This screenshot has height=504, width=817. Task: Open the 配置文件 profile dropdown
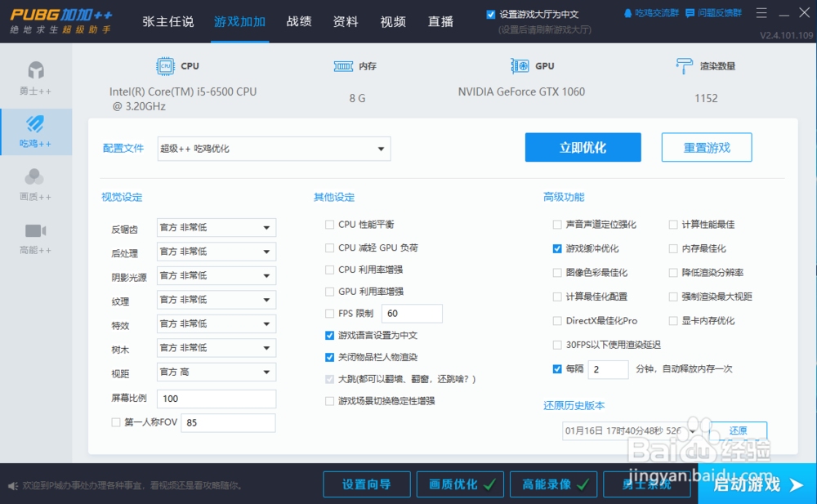274,149
